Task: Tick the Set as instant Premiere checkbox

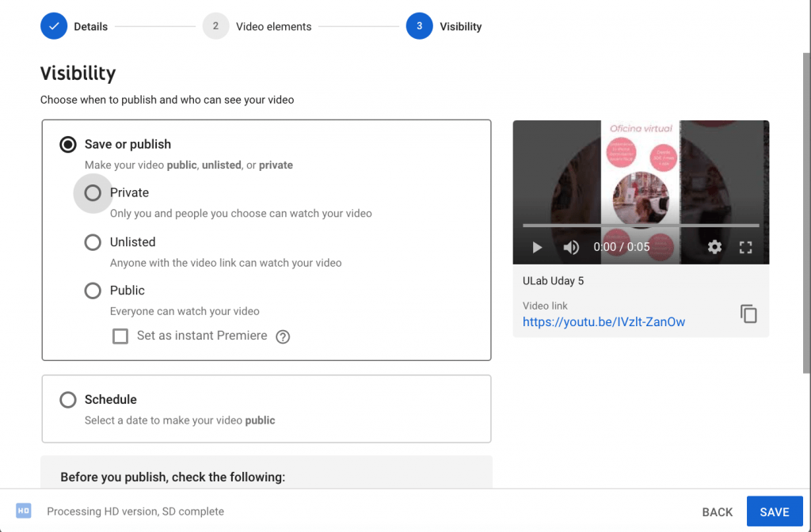Action: pos(120,336)
